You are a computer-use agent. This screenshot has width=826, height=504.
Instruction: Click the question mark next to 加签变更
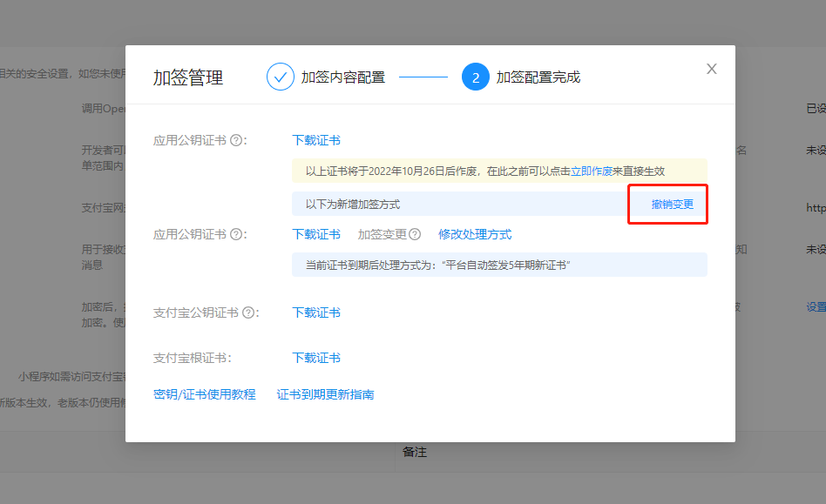point(415,234)
